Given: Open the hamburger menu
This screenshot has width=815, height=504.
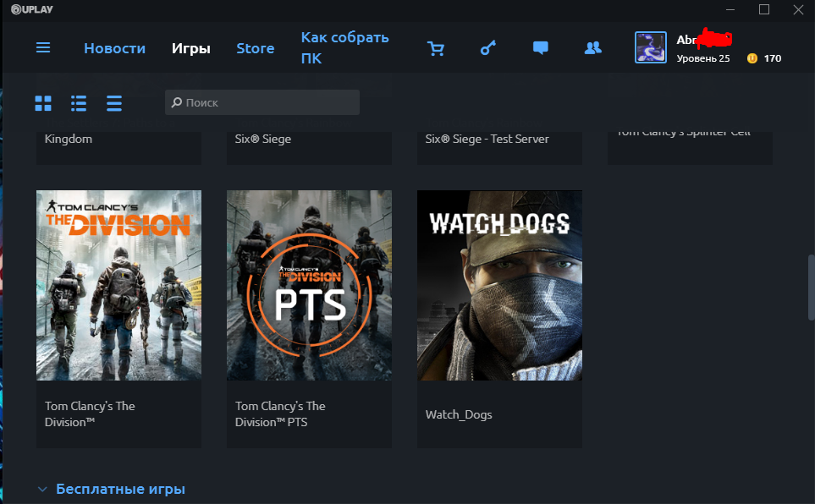Looking at the screenshot, I should pos(43,48).
